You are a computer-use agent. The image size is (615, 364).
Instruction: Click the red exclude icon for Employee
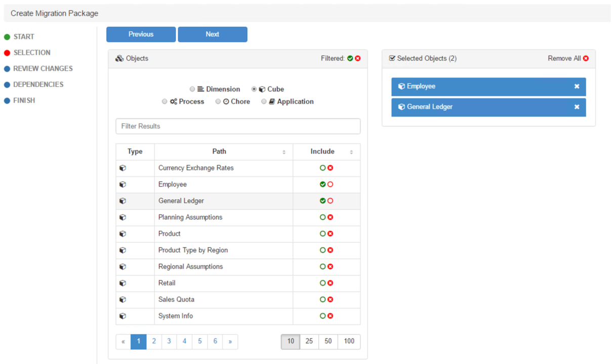point(331,185)
